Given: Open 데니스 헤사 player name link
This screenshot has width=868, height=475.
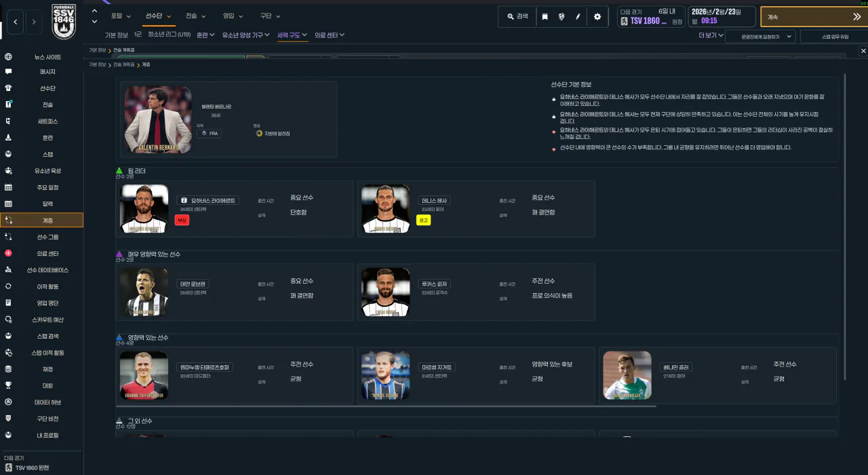Looking at the screenshot, I should (434, 201).
